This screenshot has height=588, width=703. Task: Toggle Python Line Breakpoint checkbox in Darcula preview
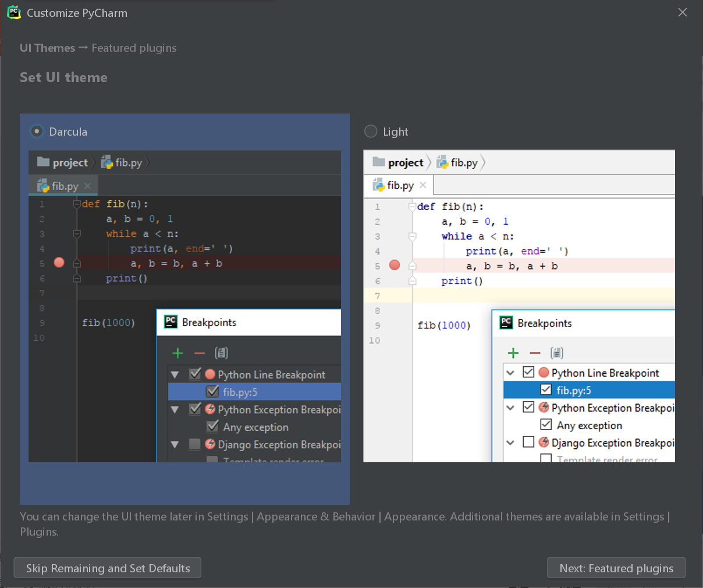click(195, 374)
